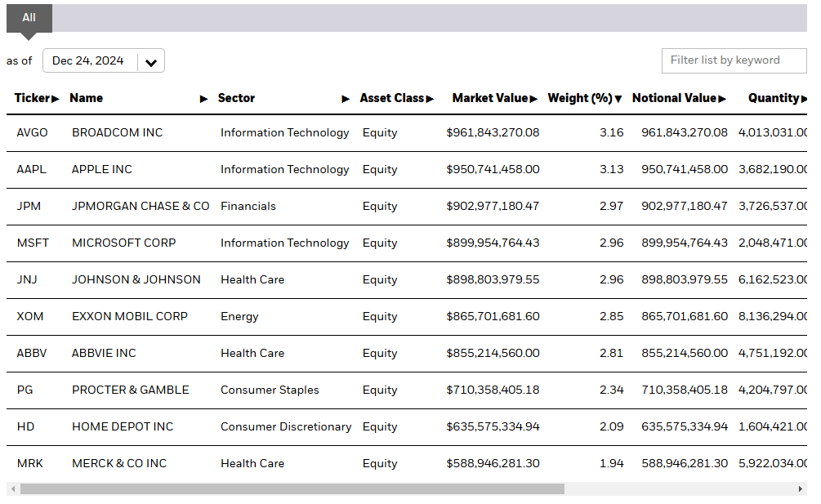Click market value $855,214,560.00
This screenshot has width=821, height=504.
pos(493,353)
